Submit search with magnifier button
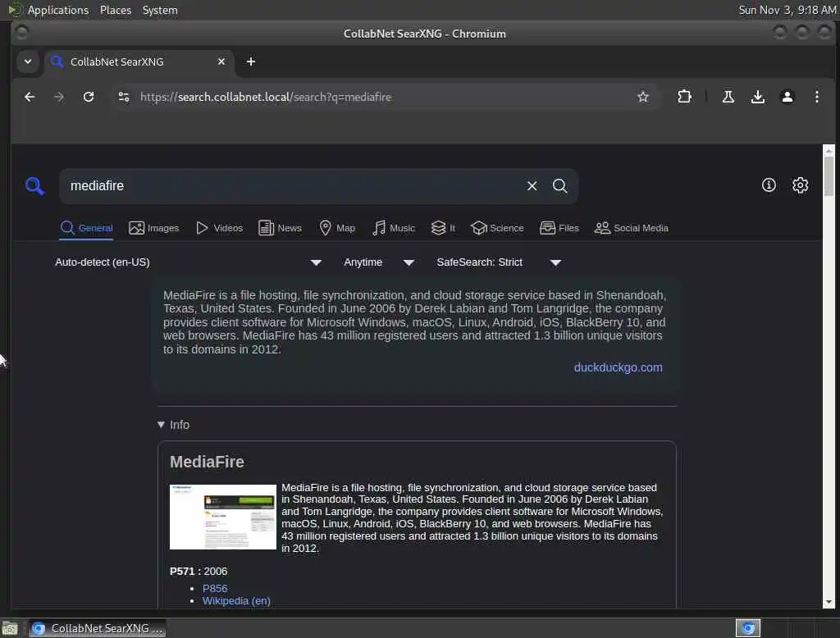The image size is (840, 638). [x=559, y=186]
